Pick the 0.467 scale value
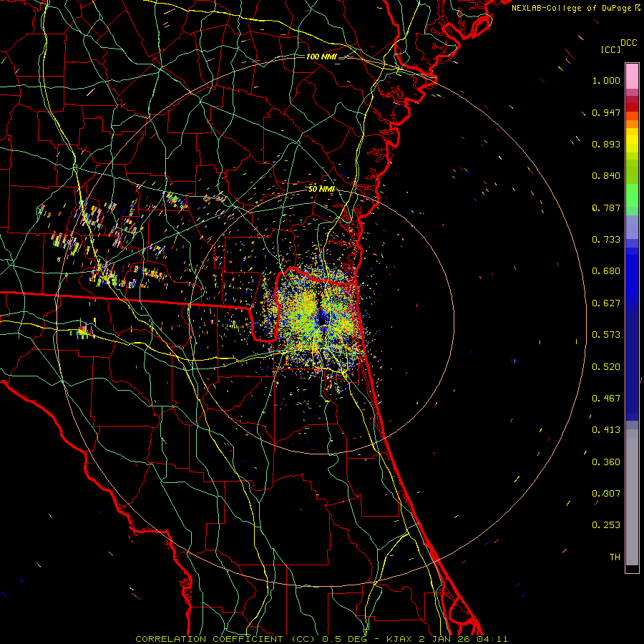The width and height of the screenshot is (644, 644). (x=606, y=399)
